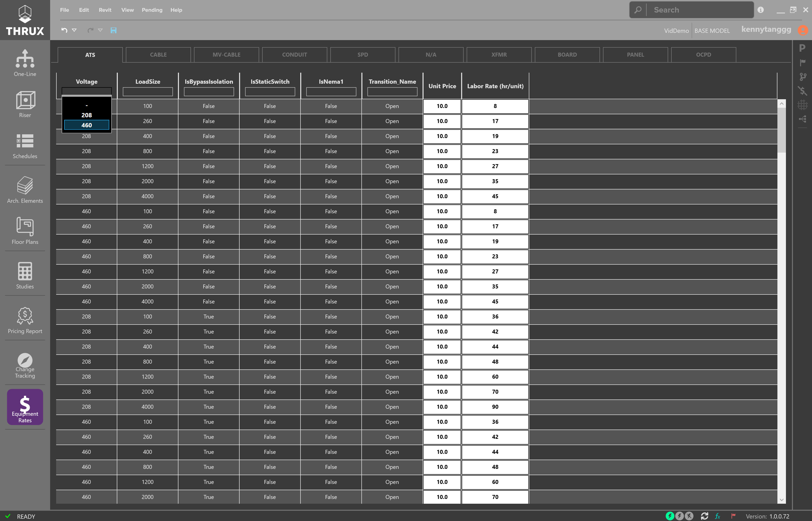
Task: Click the table scrollbar up arrow
Action: pos(781,104)
